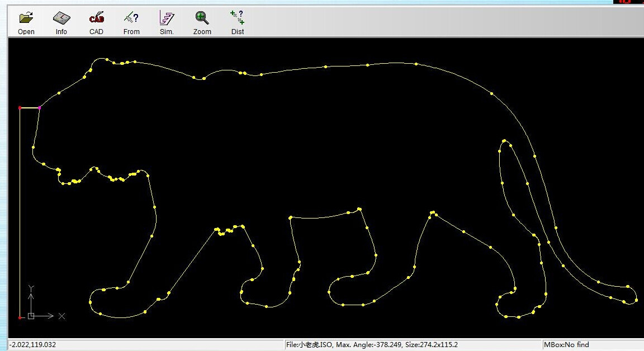
Task: Click the MBox:No find status field
Action: (x=567, y=345)
